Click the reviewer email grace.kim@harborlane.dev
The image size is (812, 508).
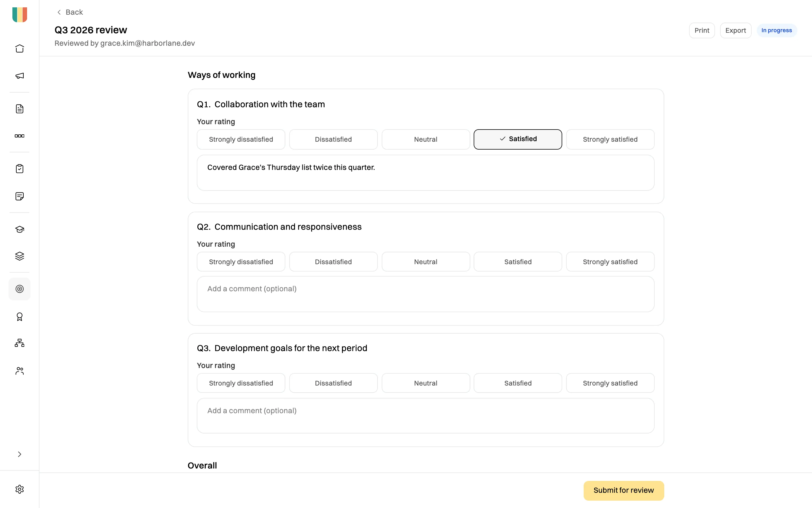tap(148, 43)
